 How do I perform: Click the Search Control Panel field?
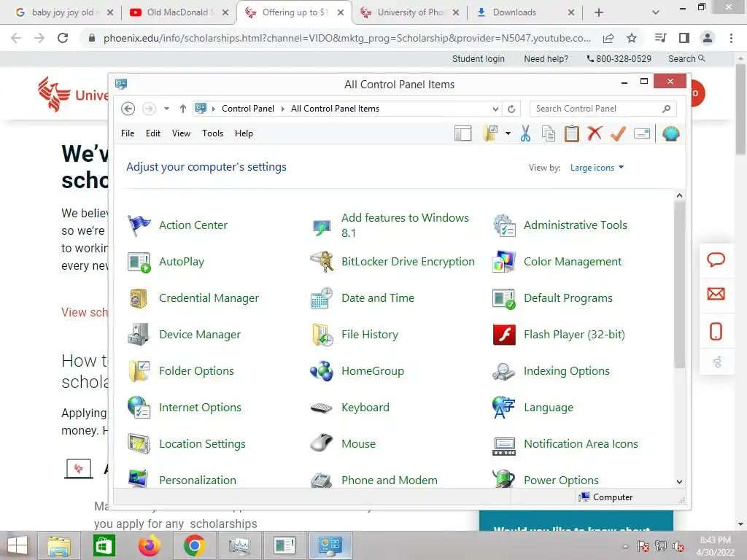(603, 109)
